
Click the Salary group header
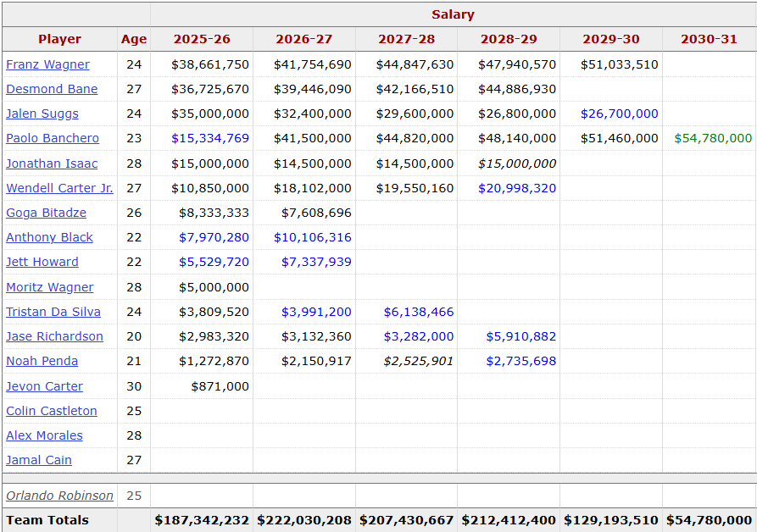click(453, 14)
